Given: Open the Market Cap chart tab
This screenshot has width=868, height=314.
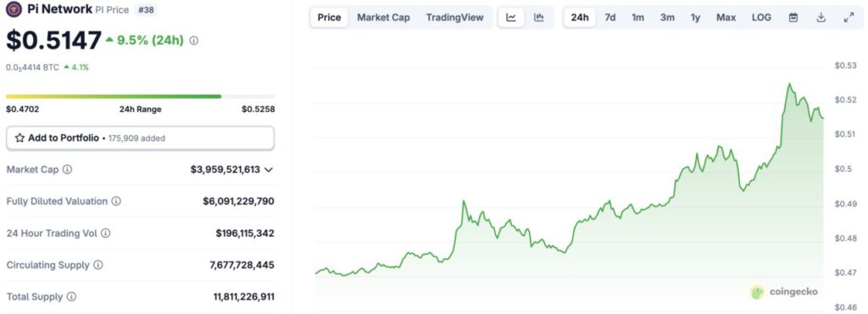Looking at the screenshot, I should coord(384,18).
